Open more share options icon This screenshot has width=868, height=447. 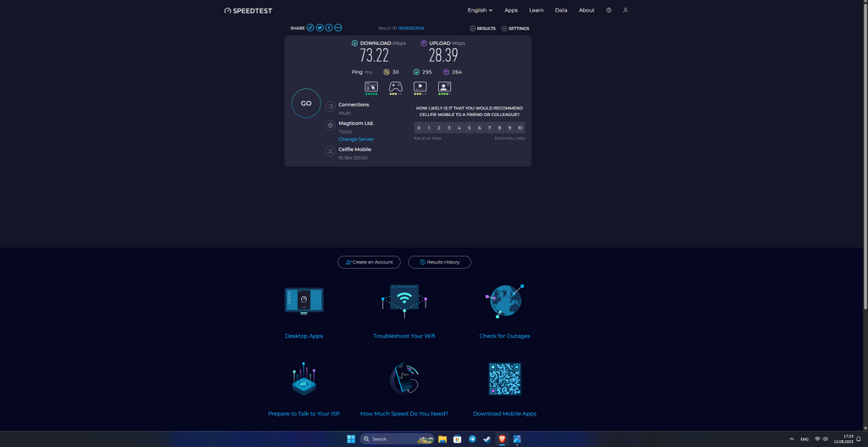338,28
